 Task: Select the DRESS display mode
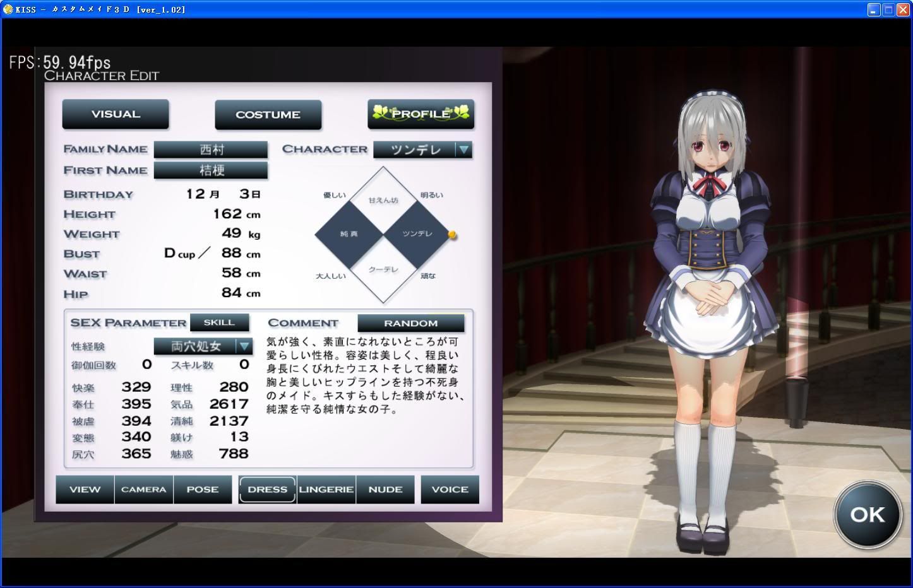point(268,490)
